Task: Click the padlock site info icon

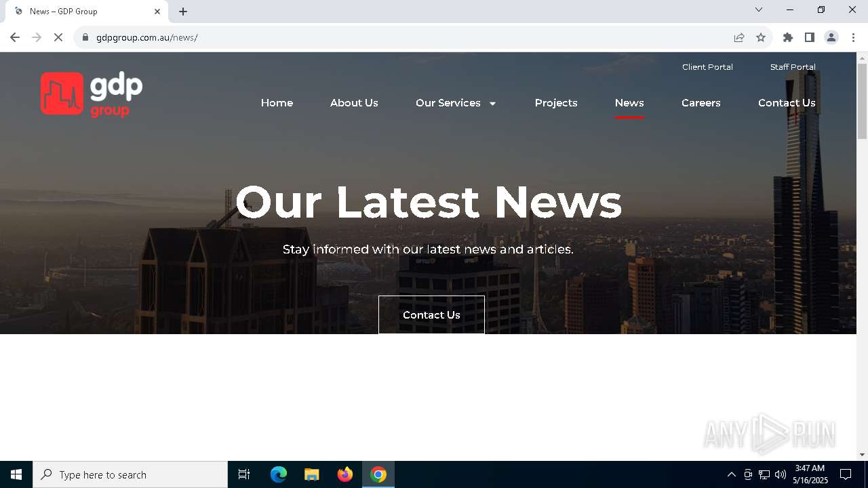Action: click(x=85, y=37)
